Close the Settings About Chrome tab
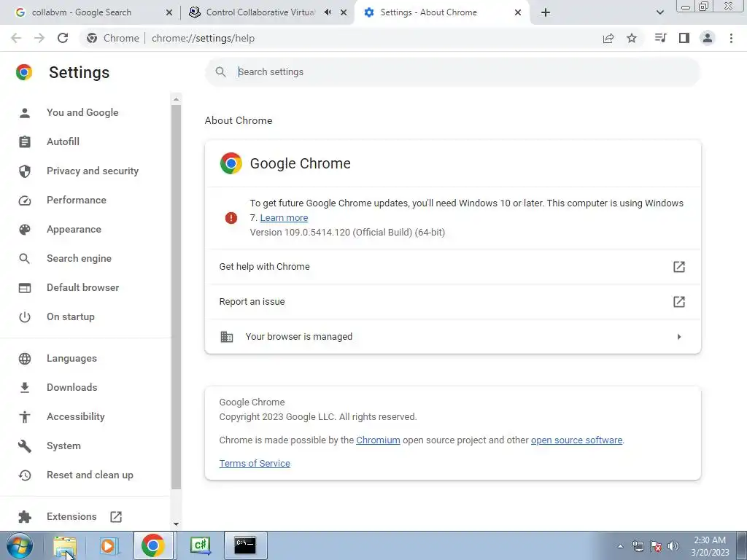Image resolution: width=747 pixels, height=560 pixels. coord(518,12)
